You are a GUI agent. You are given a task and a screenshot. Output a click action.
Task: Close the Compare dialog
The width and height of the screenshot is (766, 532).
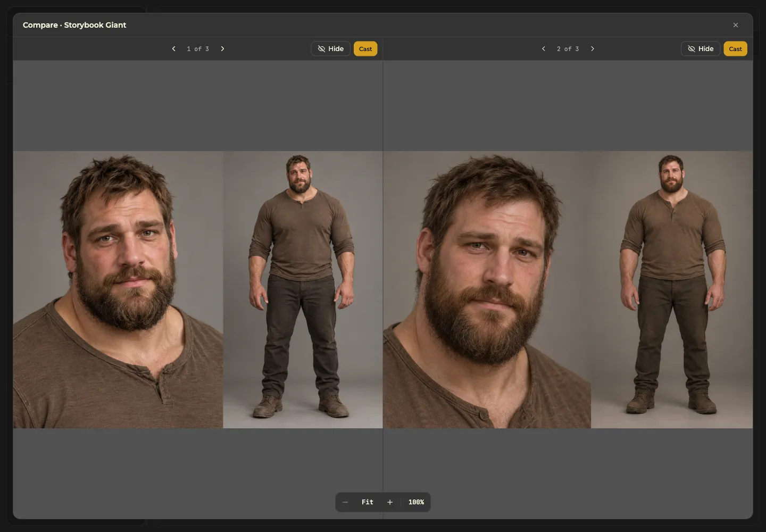tap(736, 25)
